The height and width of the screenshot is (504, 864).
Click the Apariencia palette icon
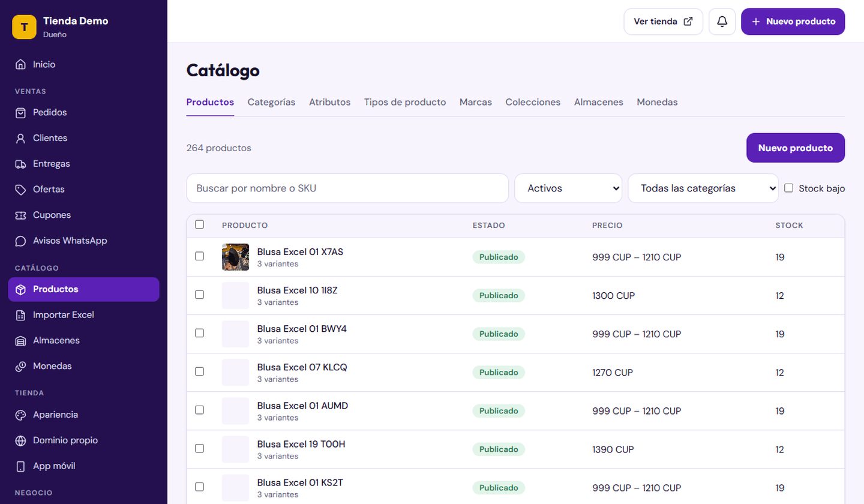click(x=21, y=415)
